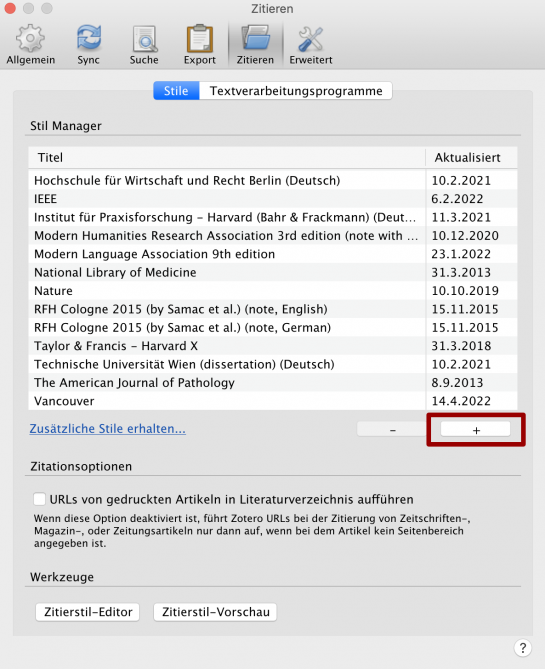The image size is (545, 669).
Task: Open the Zitierstil-Vorschau
Action: coord(216,612)
